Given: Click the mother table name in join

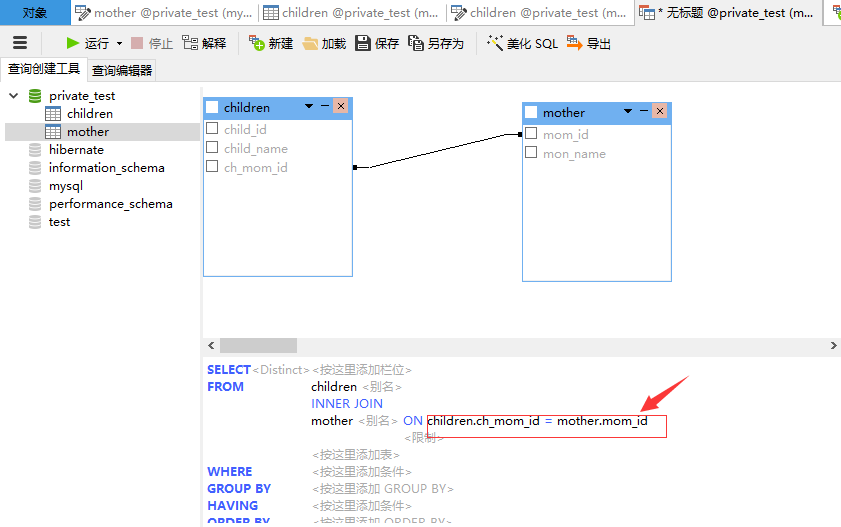Looking at the screenshot, I should [x=332, y=421].
